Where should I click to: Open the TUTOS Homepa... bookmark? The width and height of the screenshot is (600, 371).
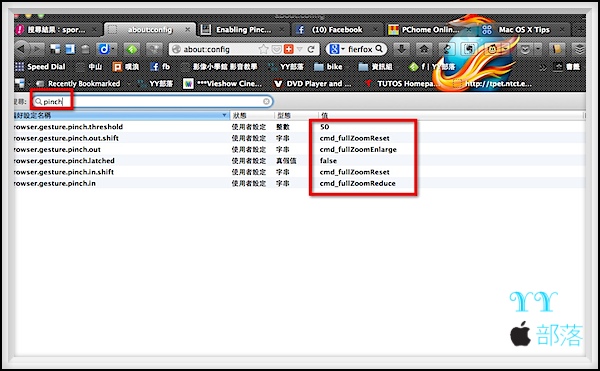(x=402, y=83)
